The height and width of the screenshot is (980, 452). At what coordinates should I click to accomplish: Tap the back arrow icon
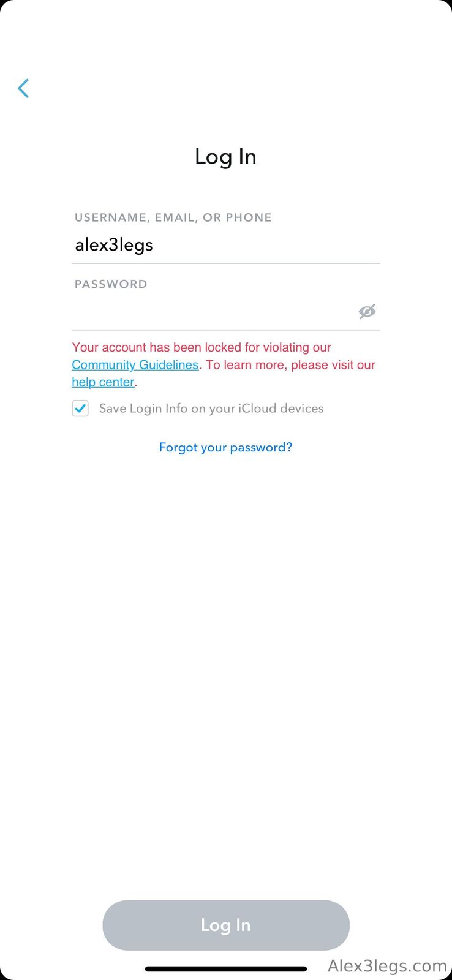(23, 89)
